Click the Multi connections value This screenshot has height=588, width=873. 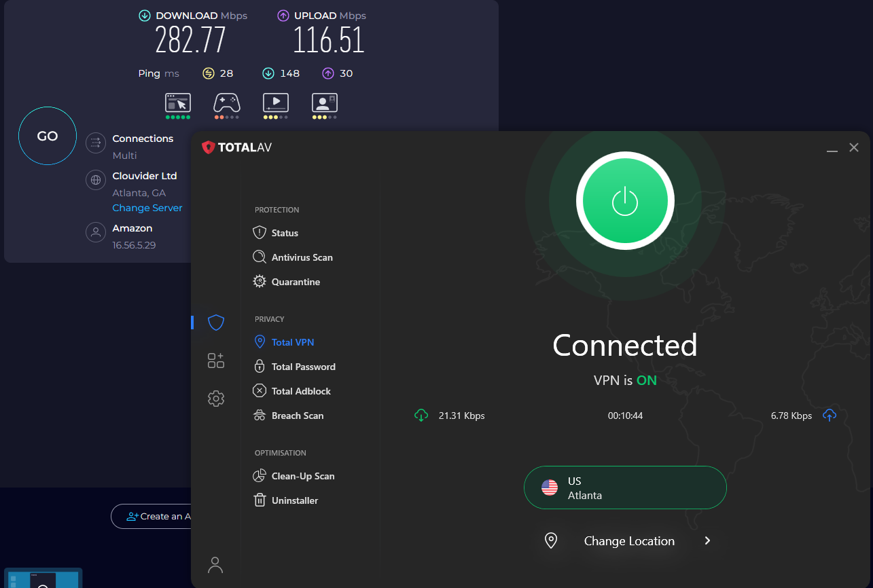(x=124, y=155)
